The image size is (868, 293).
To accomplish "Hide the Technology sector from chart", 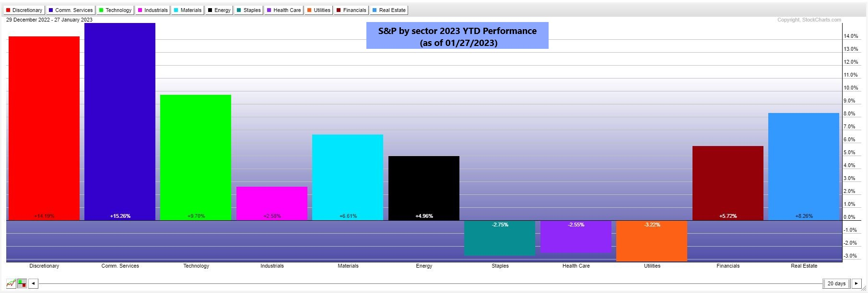I will pos(115,10).
